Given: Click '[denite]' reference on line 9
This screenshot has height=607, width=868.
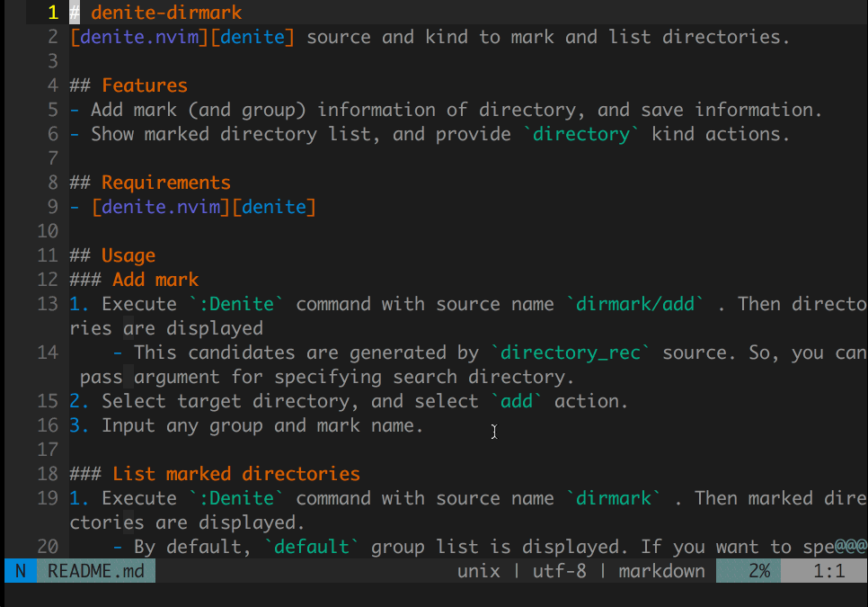Looking at the screenshot, I should [274, 207].
